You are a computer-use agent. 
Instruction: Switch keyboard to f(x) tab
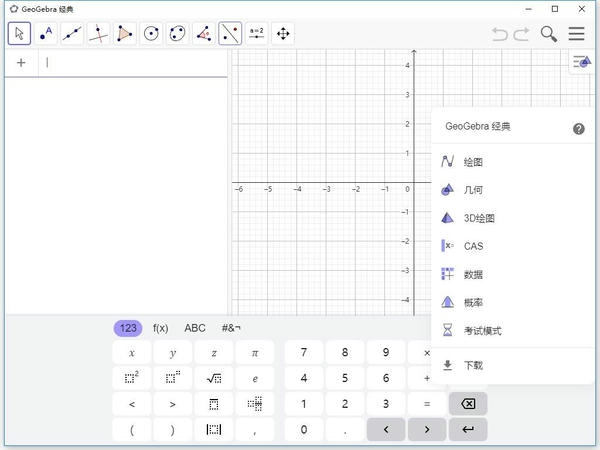click(x=161, y=328)
